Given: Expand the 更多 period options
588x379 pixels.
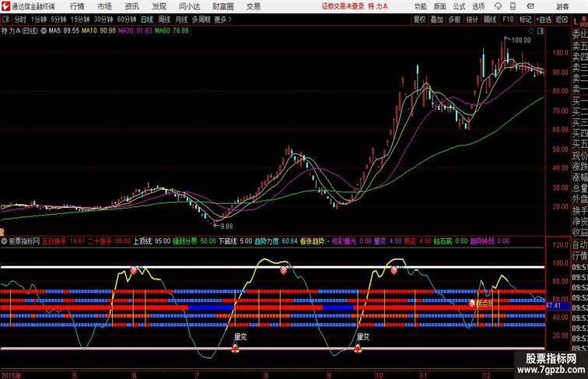Looking at the screenshot, I should [x=222, y=19].
